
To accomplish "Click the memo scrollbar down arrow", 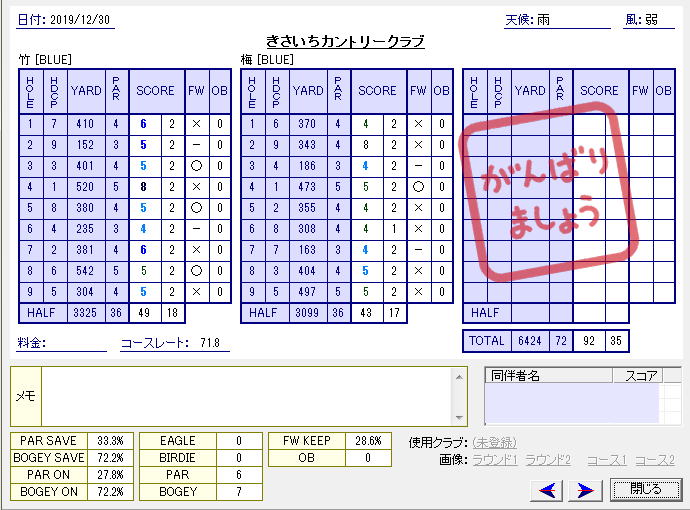I will click(x=459, y=417).
